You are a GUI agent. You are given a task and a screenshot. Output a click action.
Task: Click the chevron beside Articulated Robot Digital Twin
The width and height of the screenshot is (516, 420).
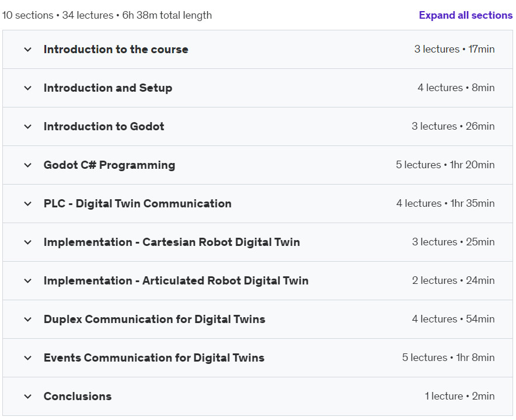coord(27,281)
